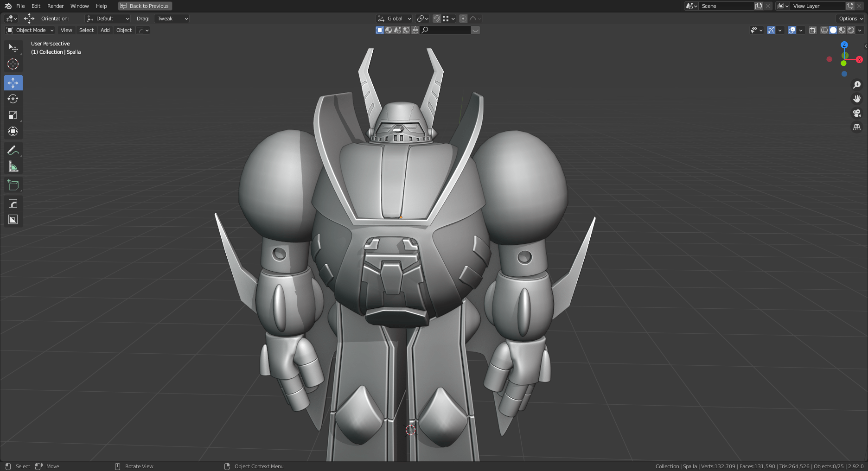Open the Help menu

[x=101, y=6]
